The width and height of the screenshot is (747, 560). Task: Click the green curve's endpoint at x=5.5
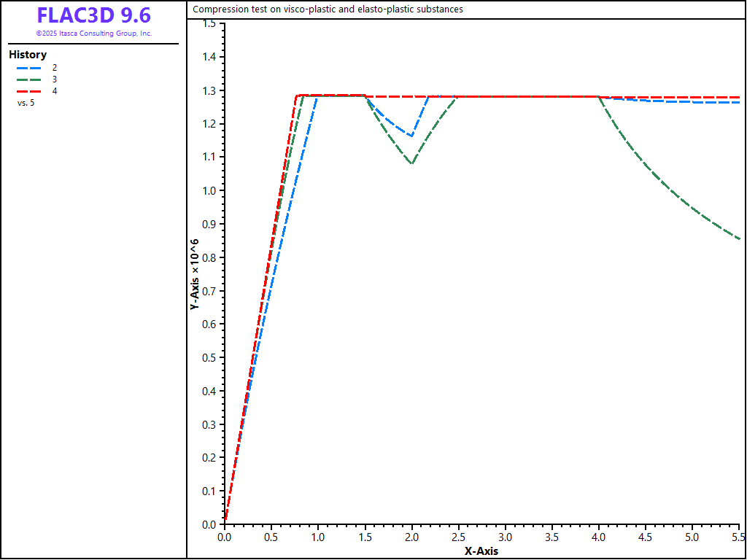tap(739, 238)
